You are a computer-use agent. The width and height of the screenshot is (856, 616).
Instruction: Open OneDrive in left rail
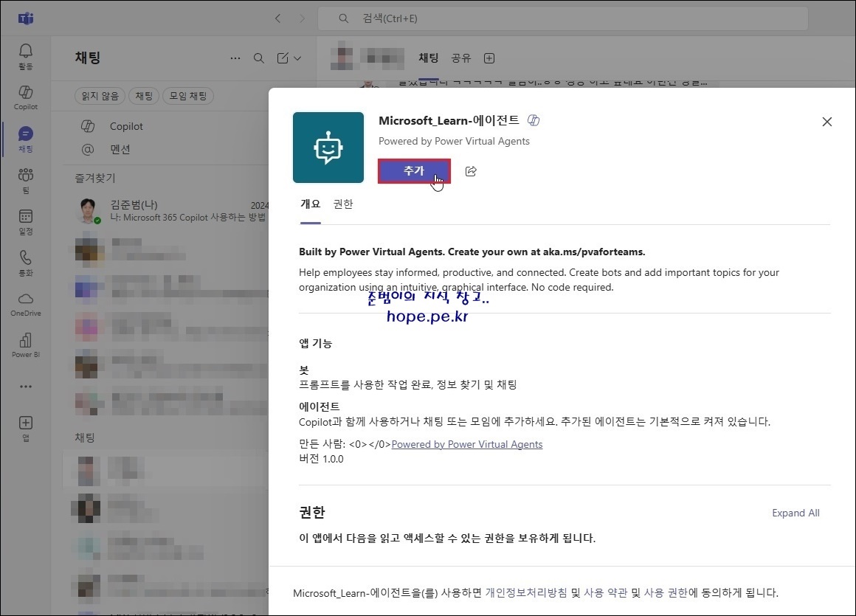tap(26, 305)
